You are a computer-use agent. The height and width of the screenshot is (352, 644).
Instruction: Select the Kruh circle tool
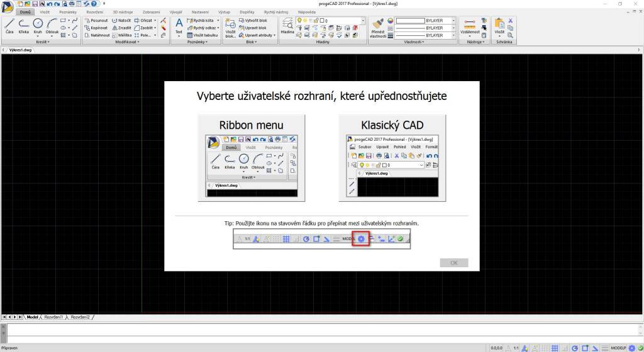[38, 26]
